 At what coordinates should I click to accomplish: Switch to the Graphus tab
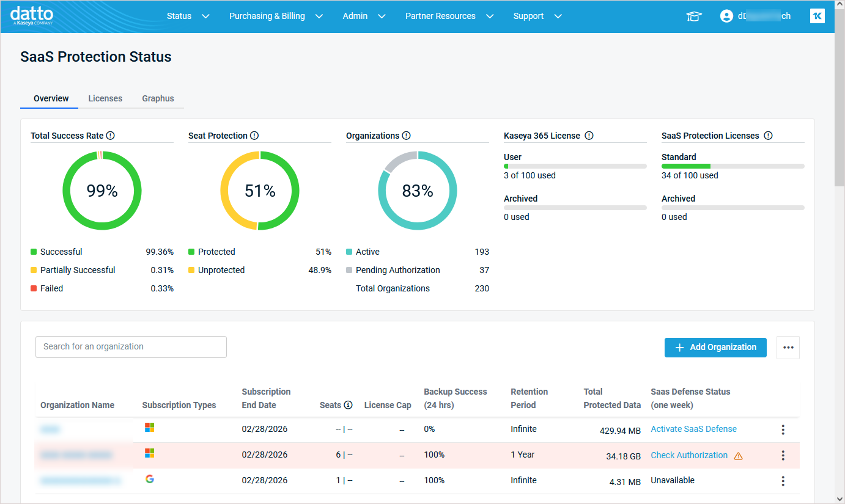tap(158, 98)
